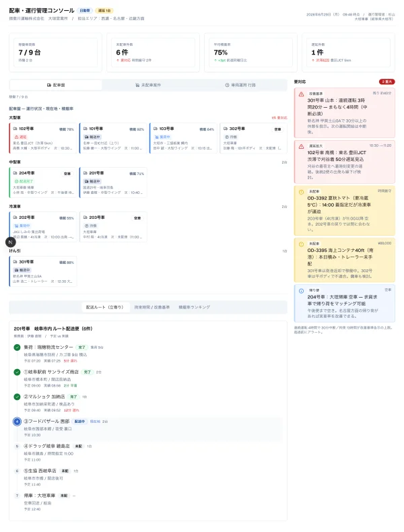Click the 空車 badge on 204号車
Image resolution: width=404 pixels, height=532 pixels.
pyautogui.click(x=67, y=174)
